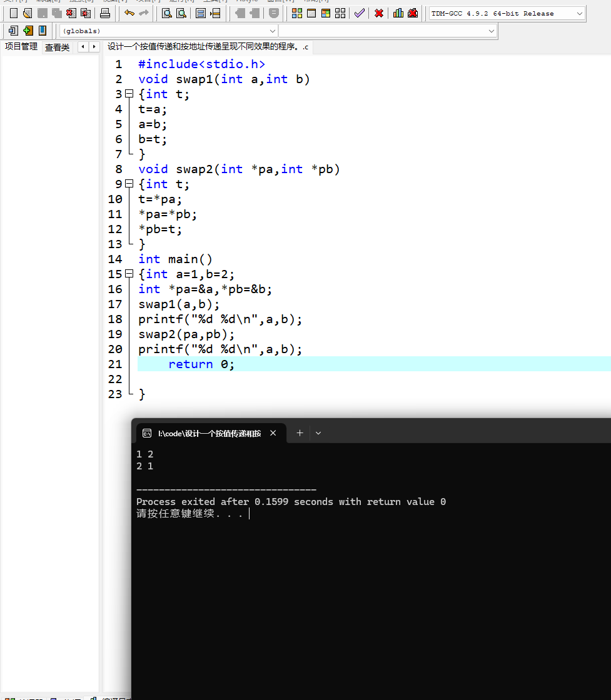Click the printf statement on line 20

pos(220,349)
